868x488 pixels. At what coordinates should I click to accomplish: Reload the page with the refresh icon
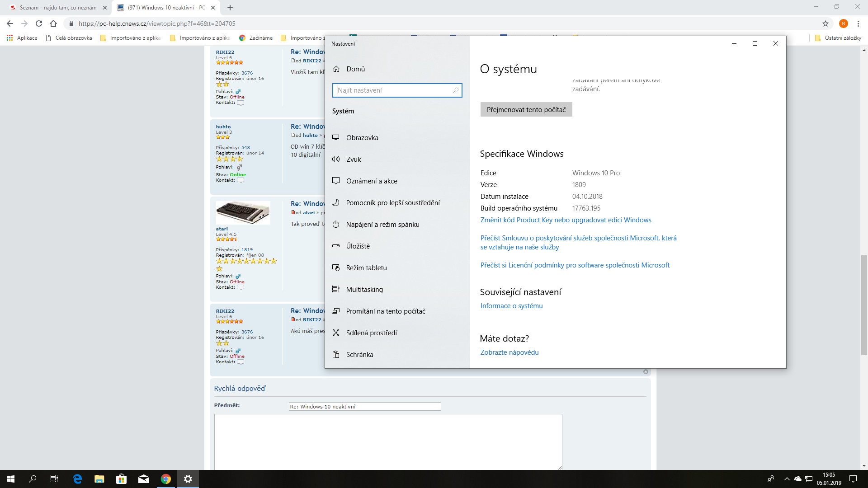[39, 23]
